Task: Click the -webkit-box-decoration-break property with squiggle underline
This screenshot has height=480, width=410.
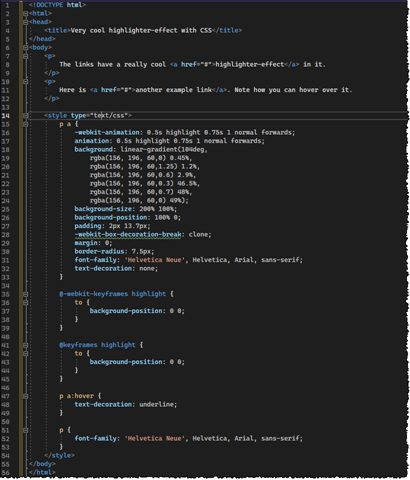Action: pyautogui.click(x=128, y=235)
